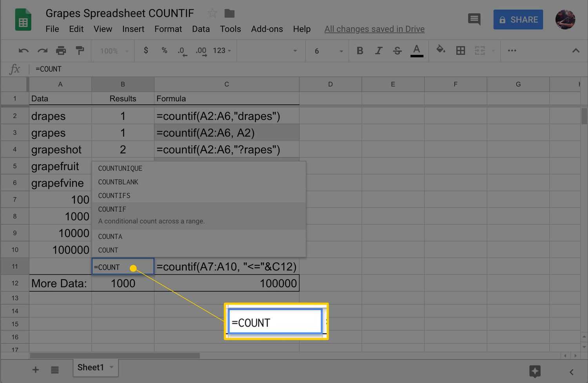Open the Format menu
588x383 pixels.
point(168,29)
